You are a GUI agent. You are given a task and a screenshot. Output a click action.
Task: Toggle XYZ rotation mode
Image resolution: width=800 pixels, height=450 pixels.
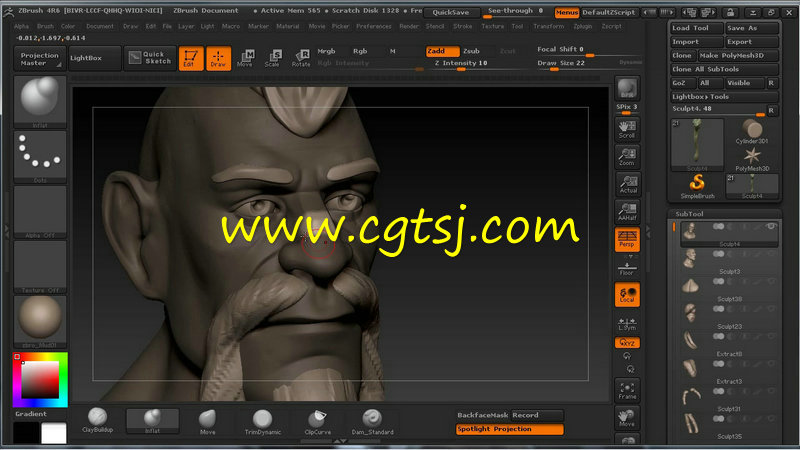click(x=627, y=343)
